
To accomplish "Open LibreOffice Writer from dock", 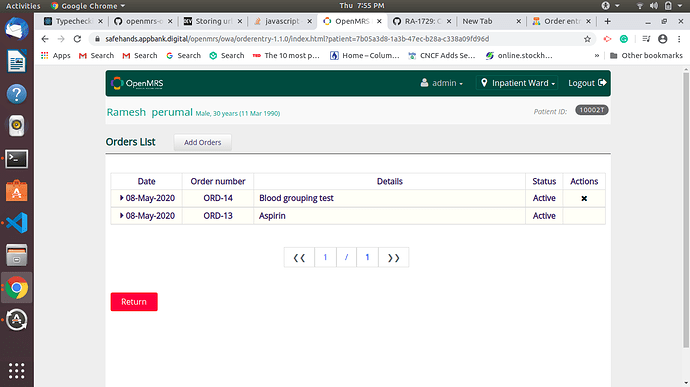I will pyautogui.click(x=17, y=61).
